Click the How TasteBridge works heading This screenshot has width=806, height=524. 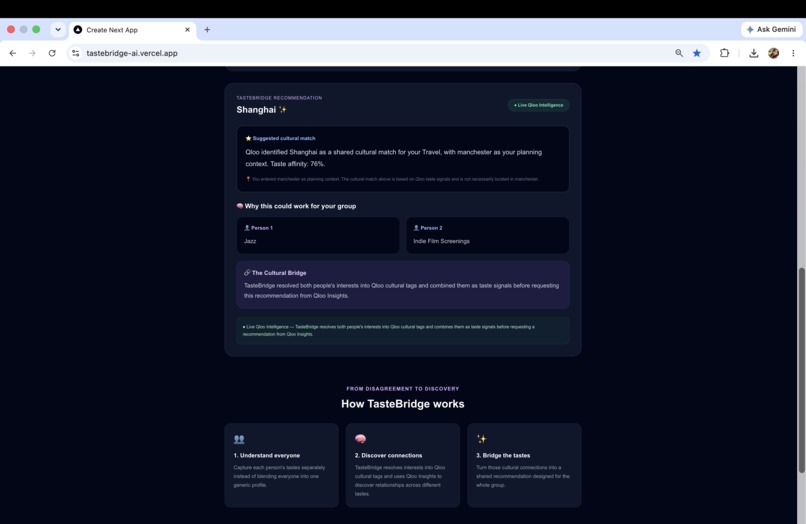[402, 404]
